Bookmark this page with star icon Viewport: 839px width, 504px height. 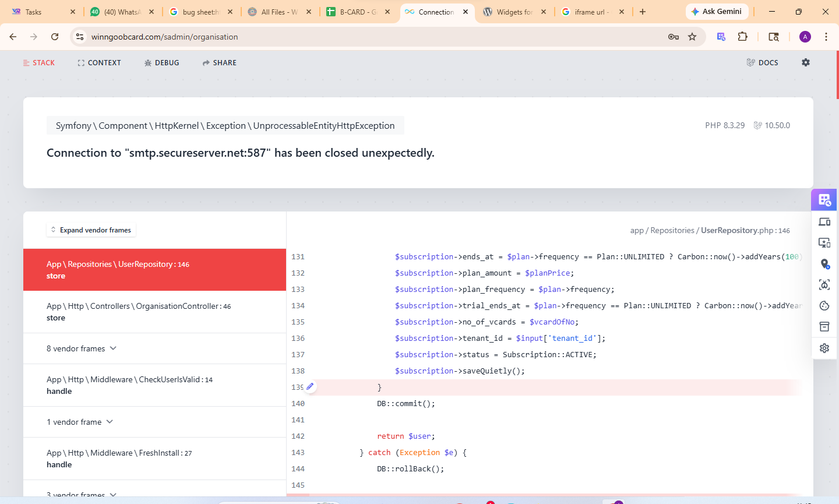(692, 37)
